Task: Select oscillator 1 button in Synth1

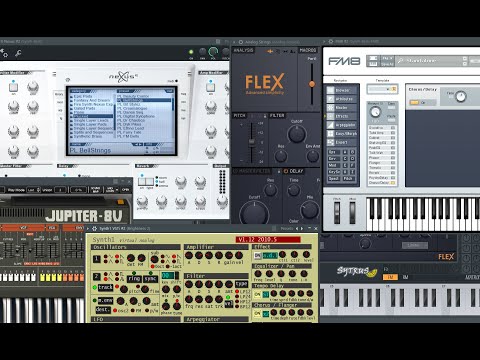Action: point(97,259)
